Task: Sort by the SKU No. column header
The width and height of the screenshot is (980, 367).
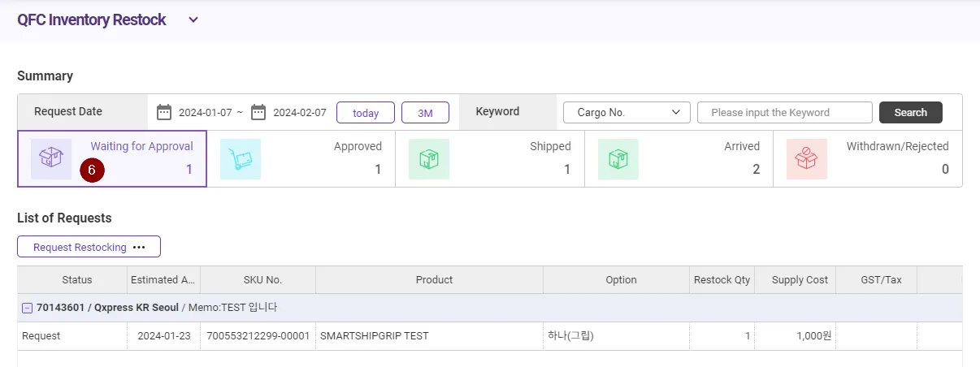Action: (x=262, y=279)
